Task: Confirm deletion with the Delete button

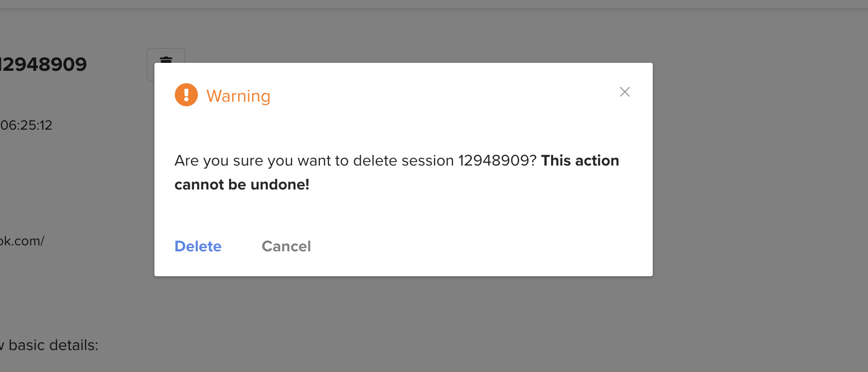Action: pos(198,246)
